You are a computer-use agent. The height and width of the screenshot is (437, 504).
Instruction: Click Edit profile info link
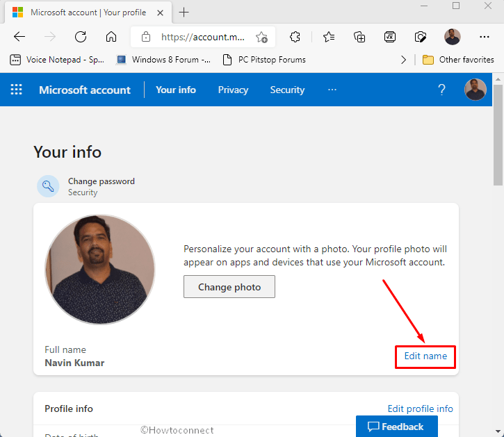point(420,409)
